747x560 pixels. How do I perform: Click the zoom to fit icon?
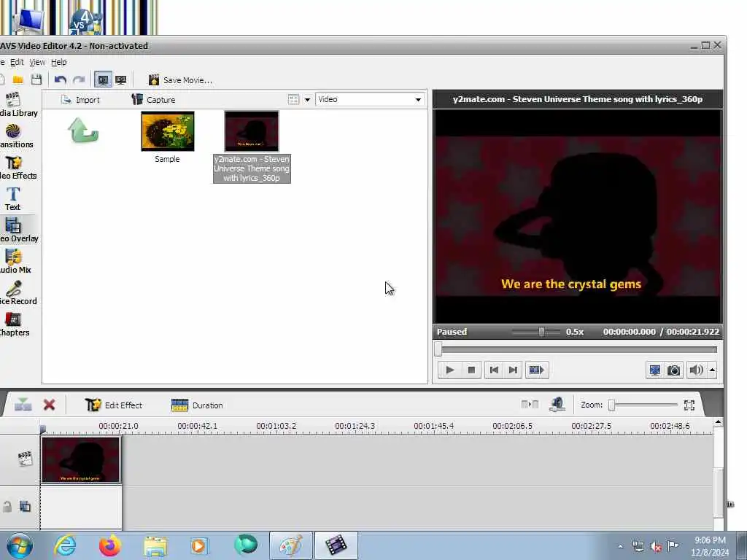point(689,405)
